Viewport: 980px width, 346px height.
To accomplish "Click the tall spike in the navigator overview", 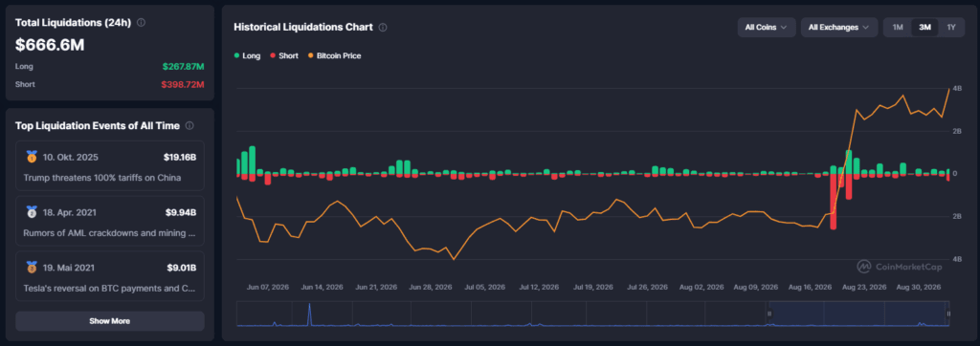I will click(309, 314).
